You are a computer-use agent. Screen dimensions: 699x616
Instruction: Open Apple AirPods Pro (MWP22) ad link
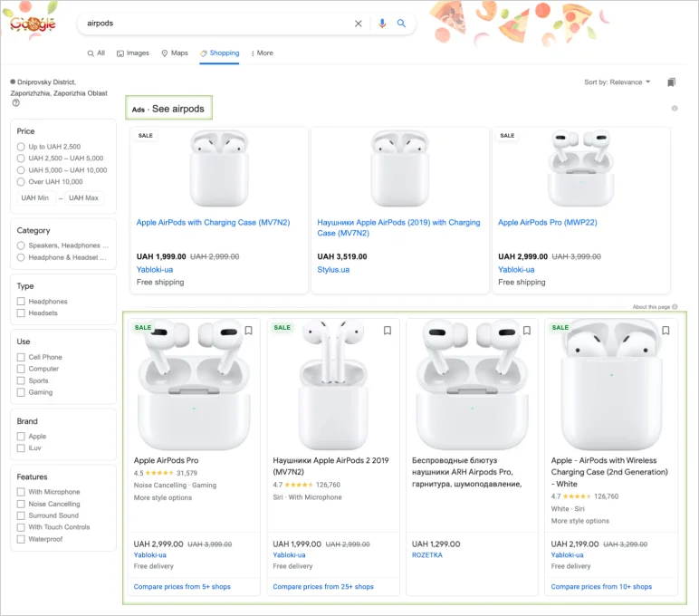[x=548, y=223]
